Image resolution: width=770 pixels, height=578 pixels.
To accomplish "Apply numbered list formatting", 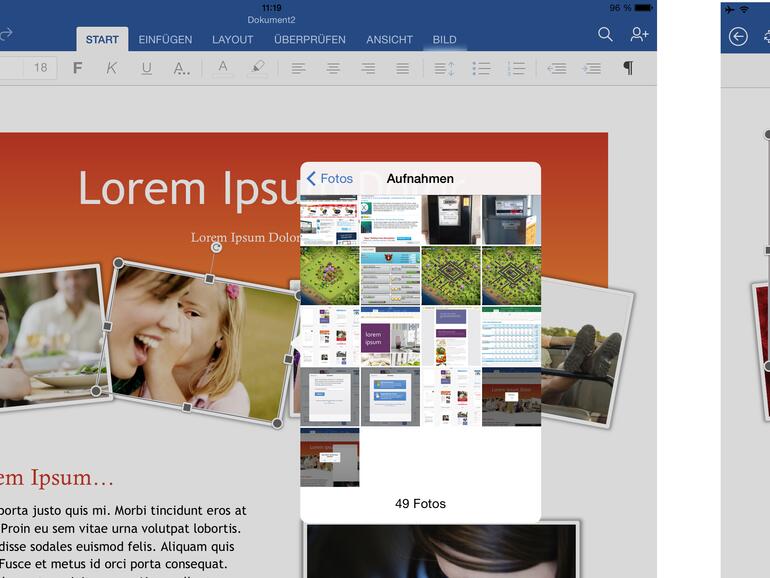I will point(516,68).
